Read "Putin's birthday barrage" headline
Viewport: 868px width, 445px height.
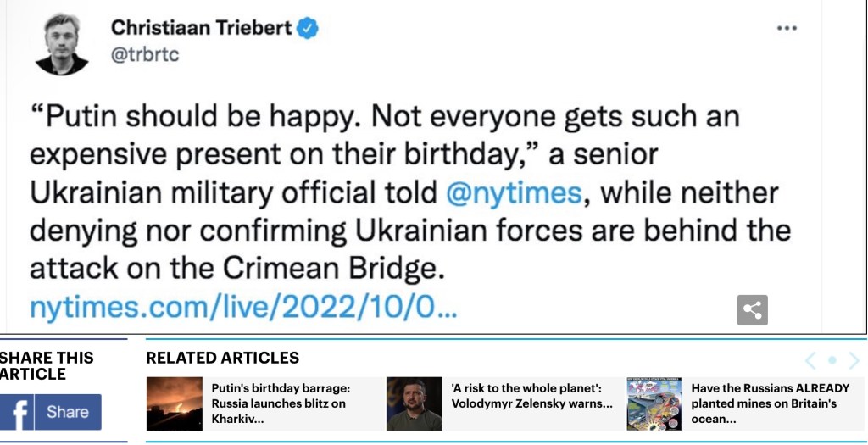pos(281,403)
